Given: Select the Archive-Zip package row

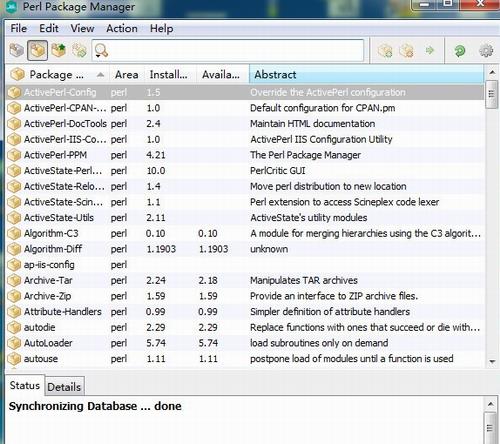Looking at the screenshot, I should click(245, 296).
